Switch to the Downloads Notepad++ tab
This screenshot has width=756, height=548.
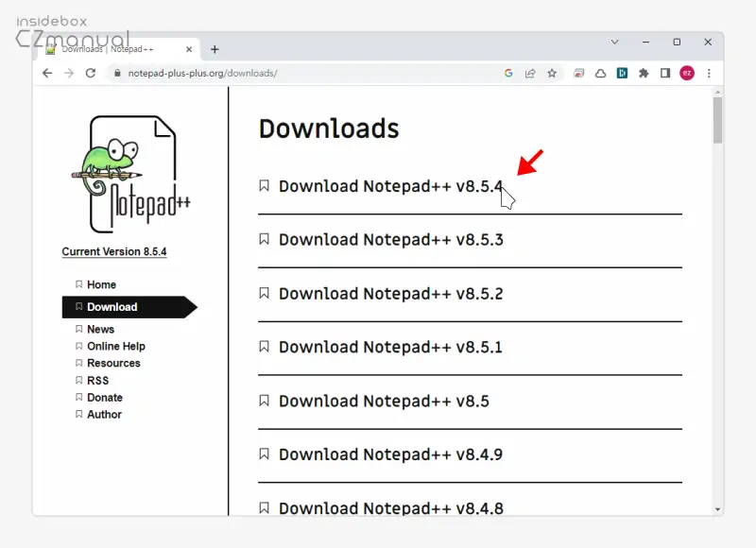[113, 49]
